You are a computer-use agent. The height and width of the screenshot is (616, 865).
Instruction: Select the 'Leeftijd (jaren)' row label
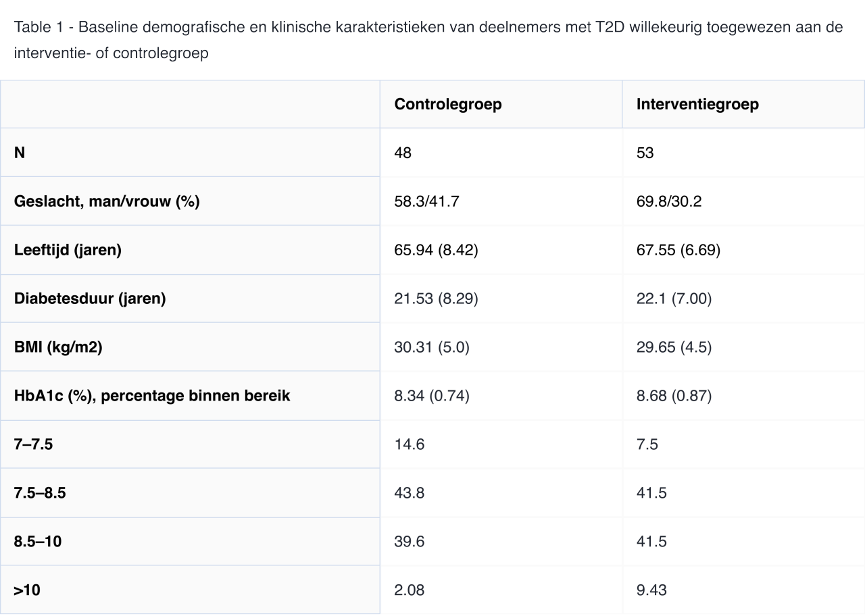tap(68, 250)
